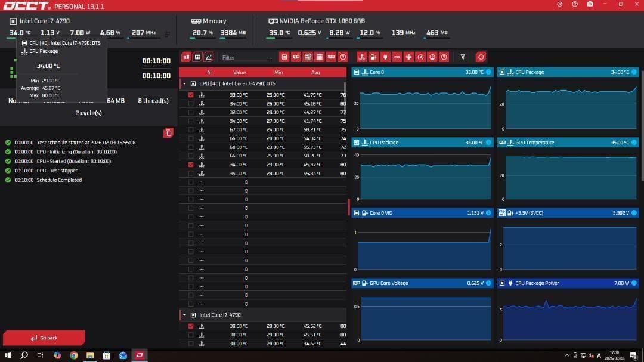644x362 pixels.
Task: Click the 'CPU - Test stopped' log entry
Action: point(57,171)
